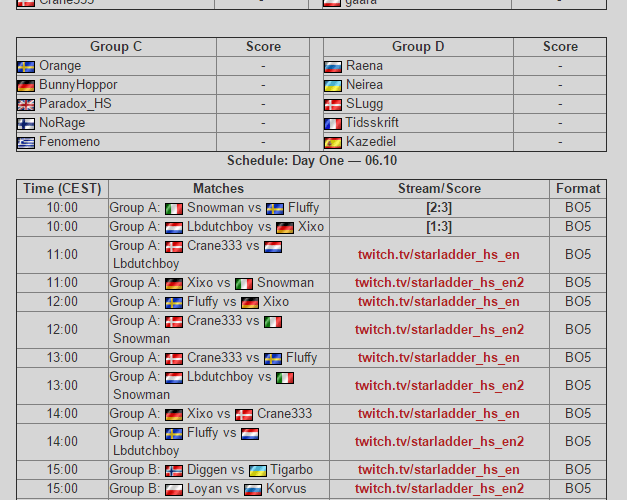Click the Finnish flag next to NoRage
The image size is (627, 500).
(x=26, y=123)
